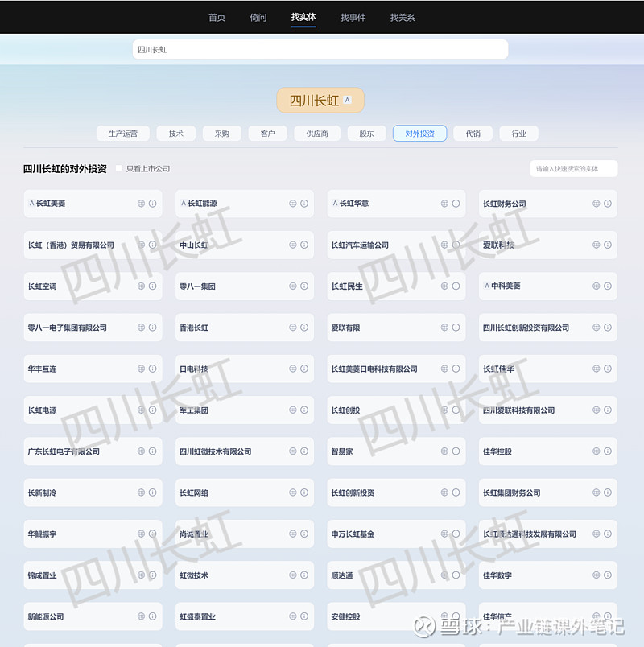Screen dimensions: 644x647
Task: Select 找实体 navigation item
Action: (x=303, y=17)
